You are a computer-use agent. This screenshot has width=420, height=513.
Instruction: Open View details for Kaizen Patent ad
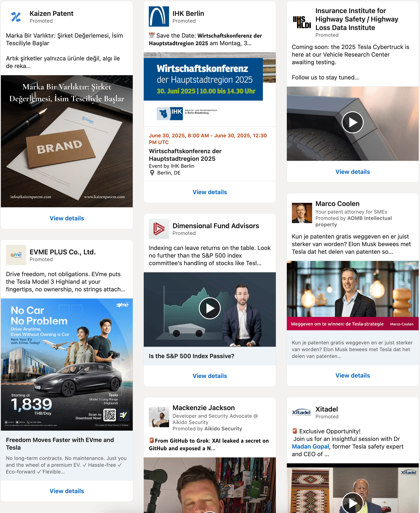tap(67, 218)
